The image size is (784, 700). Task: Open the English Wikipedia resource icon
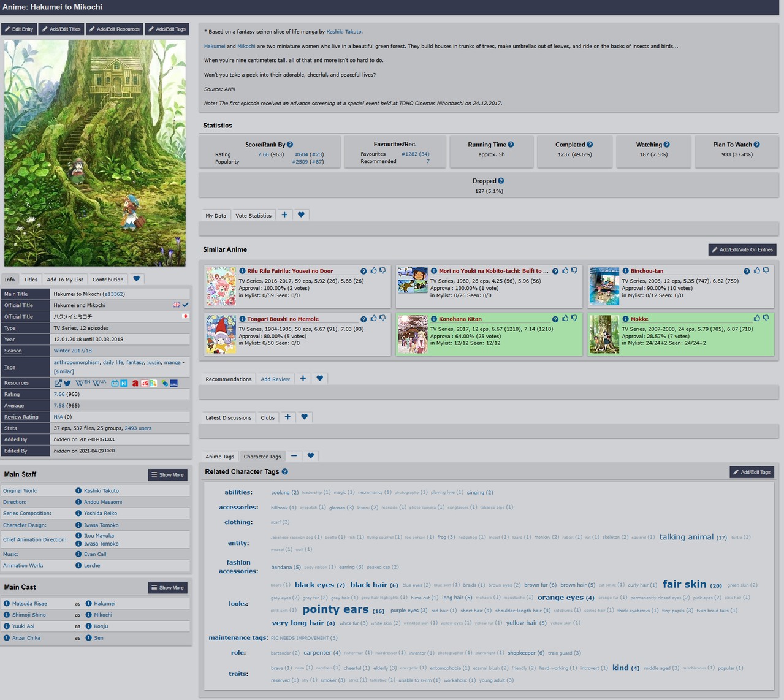(x=83, y=383)
